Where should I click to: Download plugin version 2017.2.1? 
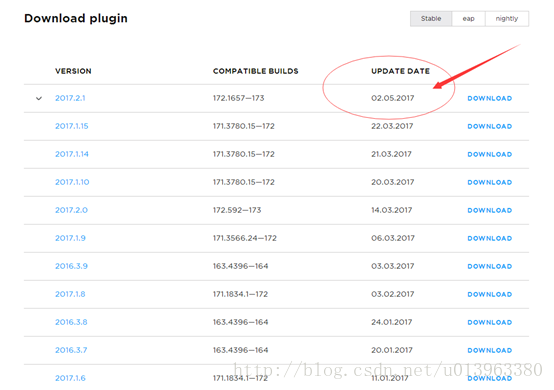[489, 99]
